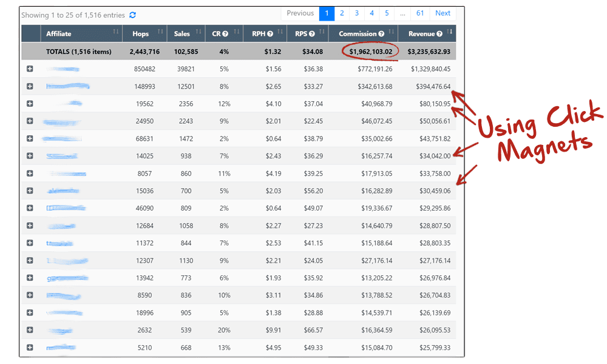Sort by RPS column arrows
Viewport: 607px width, 364px height.
(322, 32)
